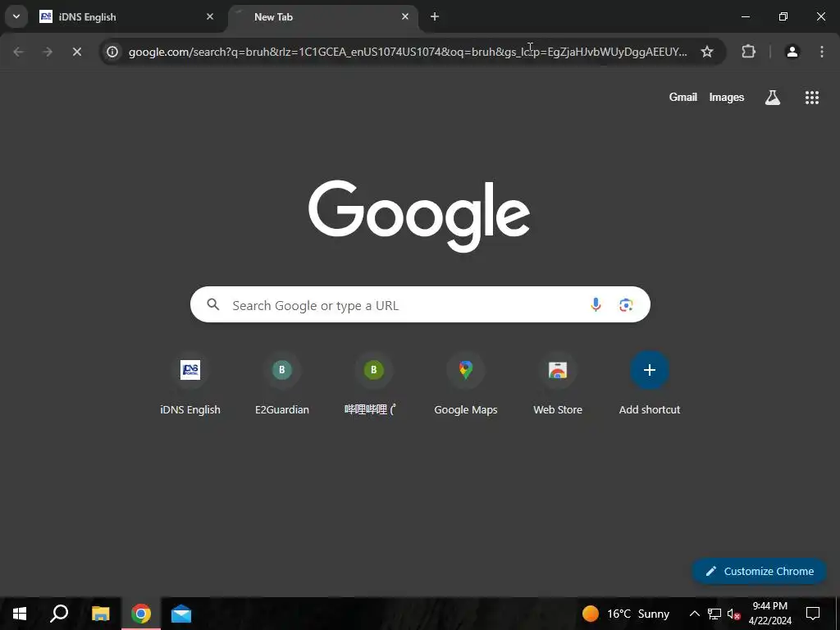Viewport: 840px width, 630px height.
Task: Start voice search with microphone
Action: pyautogui.click(x=596, y=305)
